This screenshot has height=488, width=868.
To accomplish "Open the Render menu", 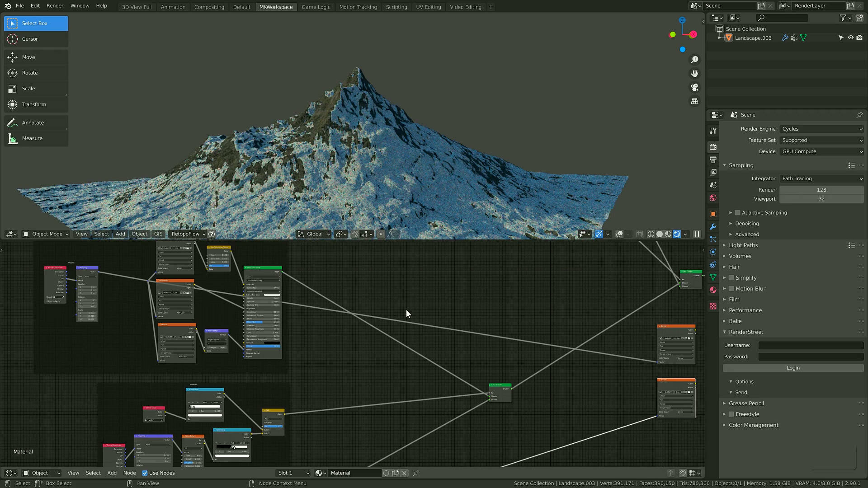I will click(x=55, y=6).
